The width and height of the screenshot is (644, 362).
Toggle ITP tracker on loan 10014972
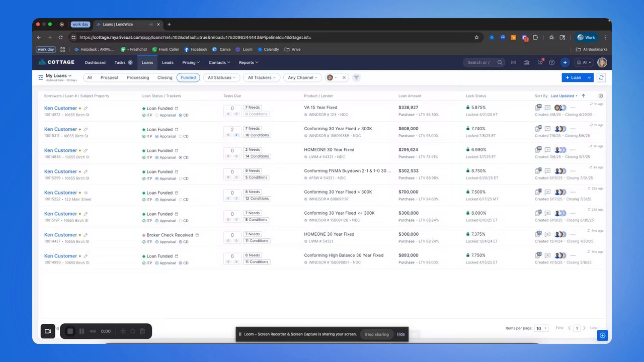[147, 115]
